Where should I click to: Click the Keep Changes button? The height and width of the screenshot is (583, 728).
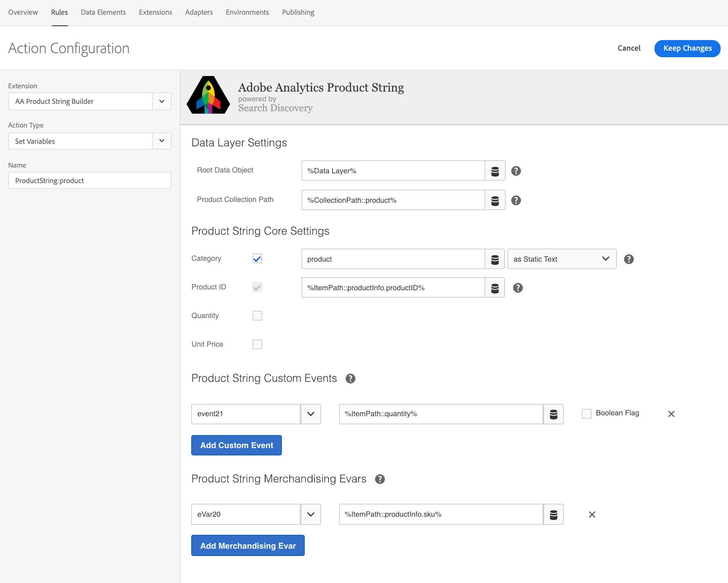point(688,49)
